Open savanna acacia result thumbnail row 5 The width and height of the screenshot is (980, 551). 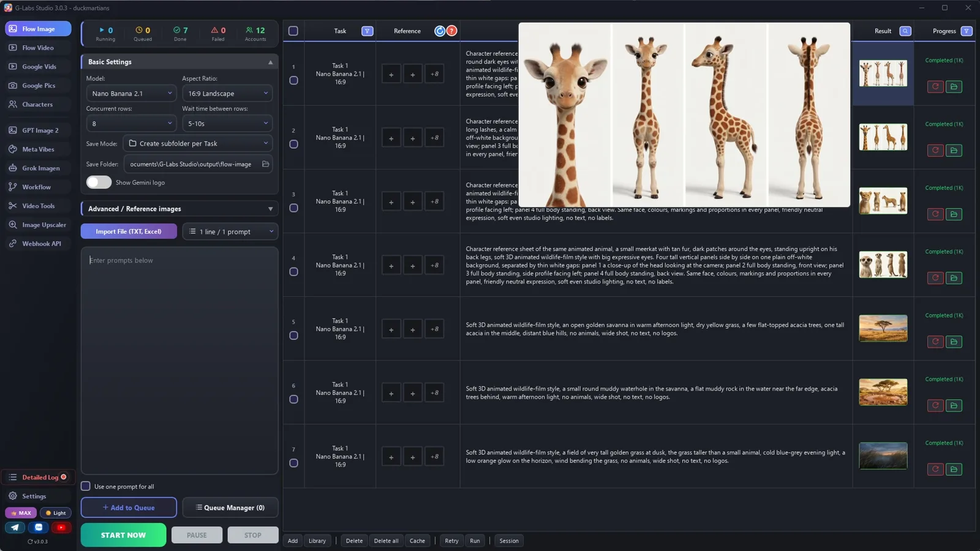pos(883,328)
